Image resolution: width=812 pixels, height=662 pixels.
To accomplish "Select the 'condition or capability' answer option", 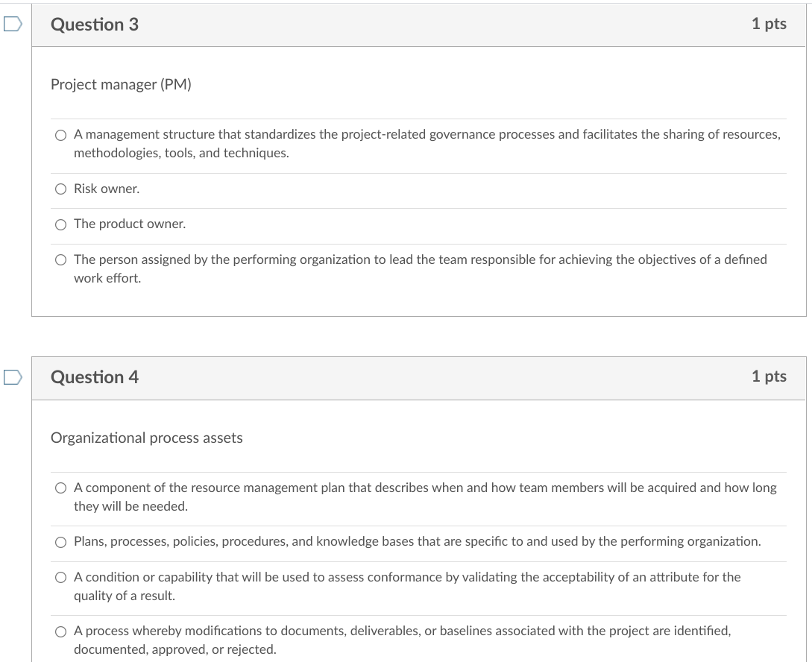I will coord(60,576).
